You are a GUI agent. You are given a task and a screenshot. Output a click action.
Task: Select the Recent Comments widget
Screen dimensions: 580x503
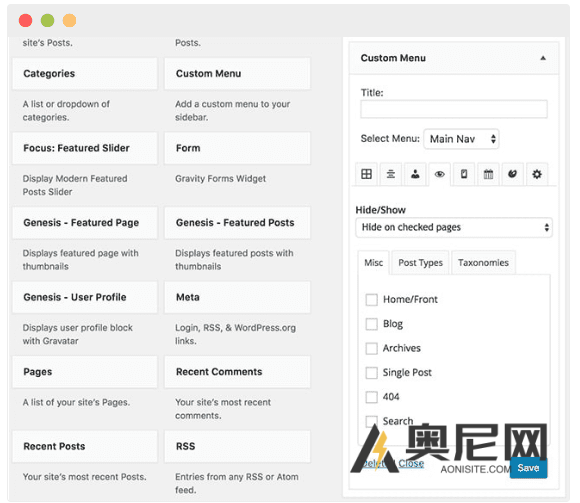point(237,372)
